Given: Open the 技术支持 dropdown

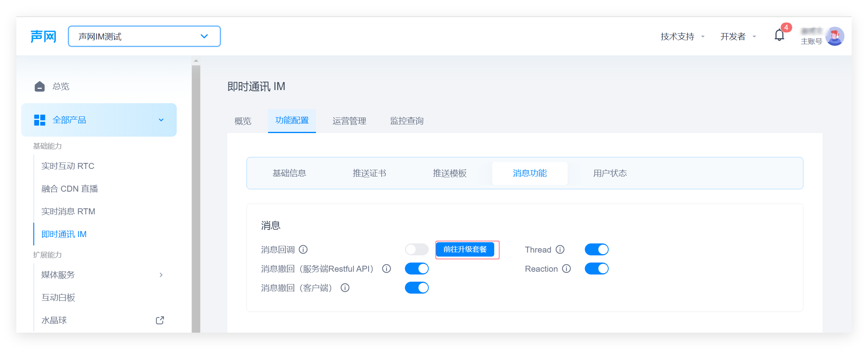Looking at the screenshot, I should (683, 37).
